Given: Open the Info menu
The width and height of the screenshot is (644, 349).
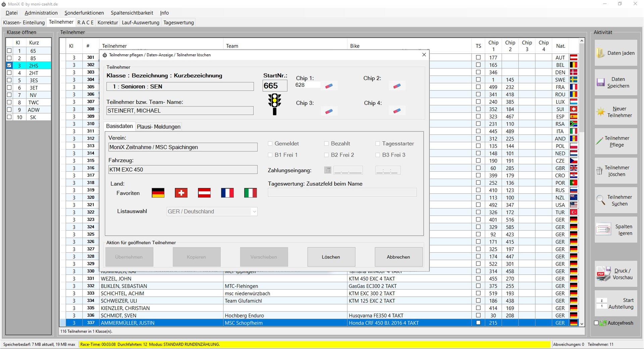Looking at the screenshot, I should (x=164, y=13).
